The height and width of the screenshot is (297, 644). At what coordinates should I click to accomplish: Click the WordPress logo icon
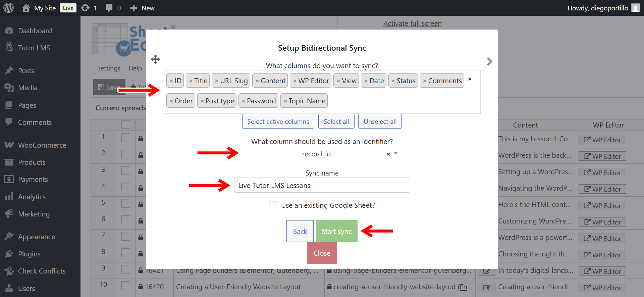[8, 8]
